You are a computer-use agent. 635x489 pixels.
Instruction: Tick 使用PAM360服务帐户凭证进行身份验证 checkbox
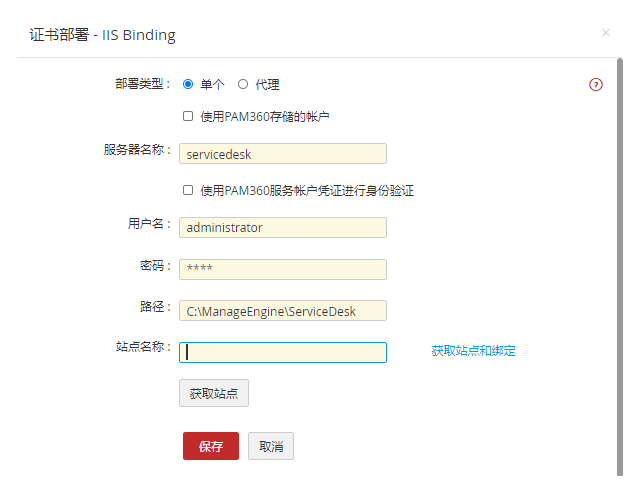click(188, 190)
